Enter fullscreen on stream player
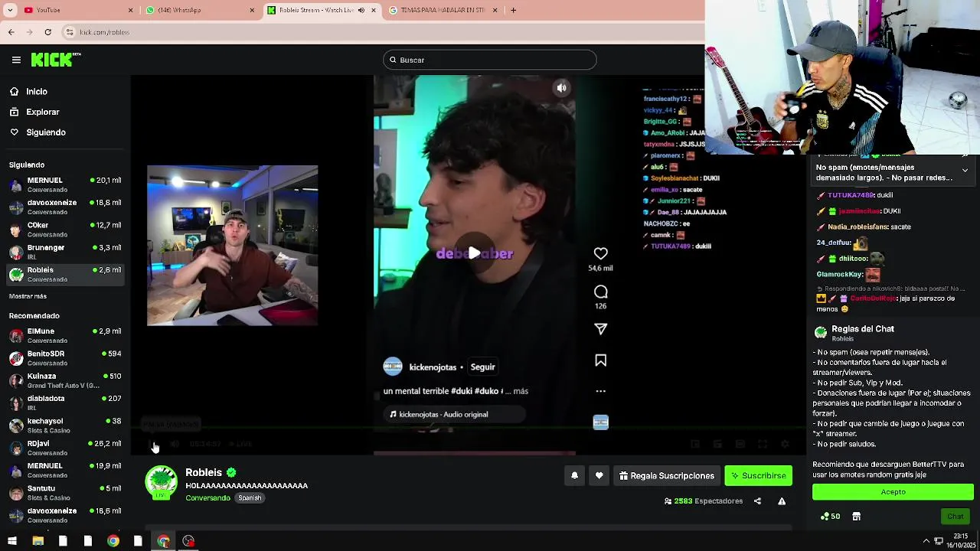980x551 pixels. pyautogui.click(x=763, y=444)
